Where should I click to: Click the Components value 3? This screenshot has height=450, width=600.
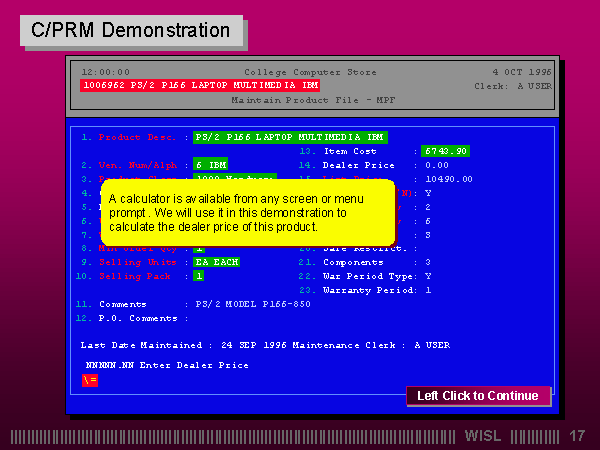pos(428,262)
